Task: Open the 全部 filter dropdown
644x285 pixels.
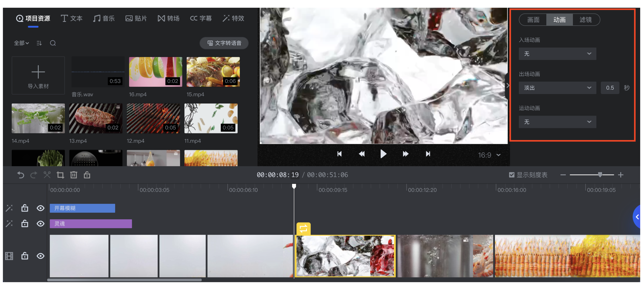Action: [21, 43]
